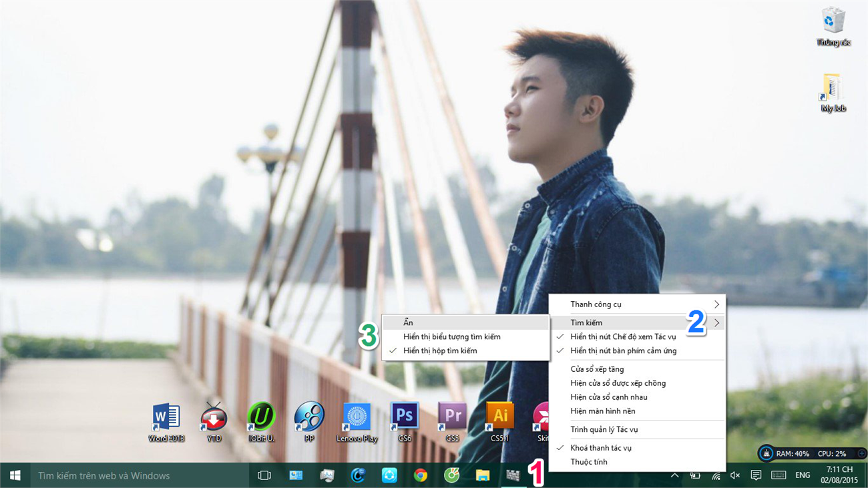Click the Windows Start button
Image resolution: width=868 pixels, height=488 pixels.
click(x=15, y=475)
